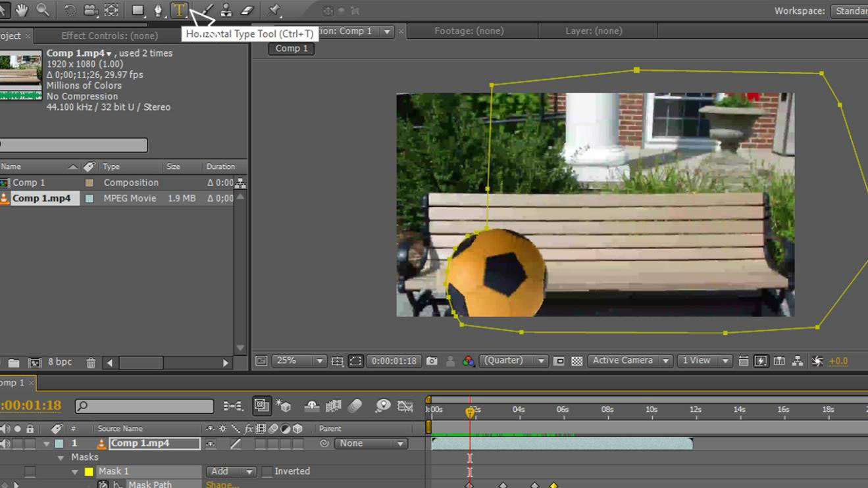The width and height of the screenshot is (868, 488).
Task: Open the Parent dropdown set to None
Action: tap(370, 444)
